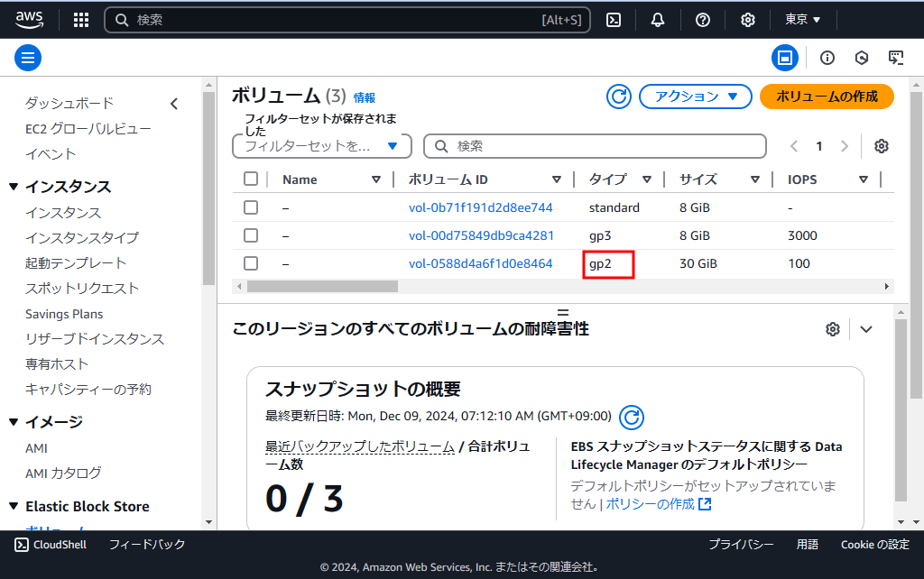Launch CloudShell from top bar icon
Image resolution: width=924 pixels, height=579 pixels.
(x=614, y=20)
